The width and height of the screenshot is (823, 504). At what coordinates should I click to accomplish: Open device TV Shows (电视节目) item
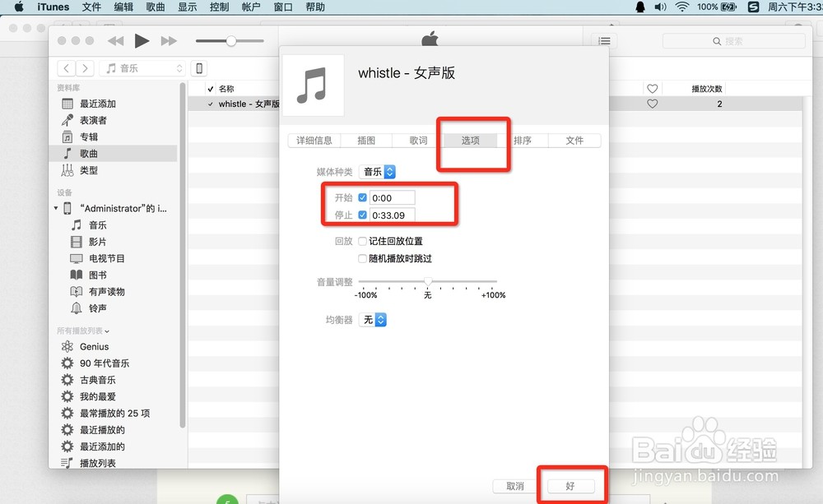coord(106,258)
